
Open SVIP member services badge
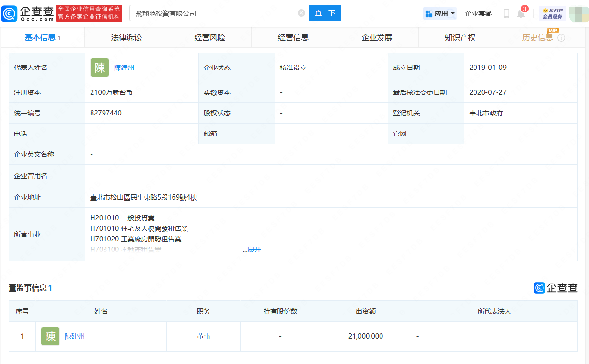(553, 13)
